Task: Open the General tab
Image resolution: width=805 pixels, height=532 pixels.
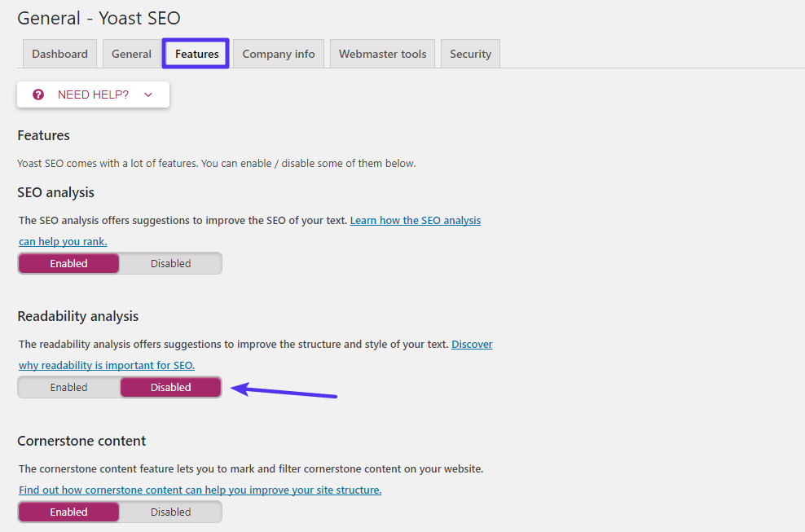Action: pyautogui.click(x=131, y=54)
